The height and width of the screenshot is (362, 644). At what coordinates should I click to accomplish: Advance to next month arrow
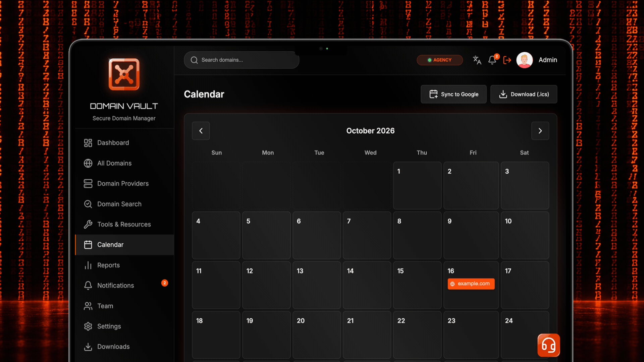coord(540,131)
